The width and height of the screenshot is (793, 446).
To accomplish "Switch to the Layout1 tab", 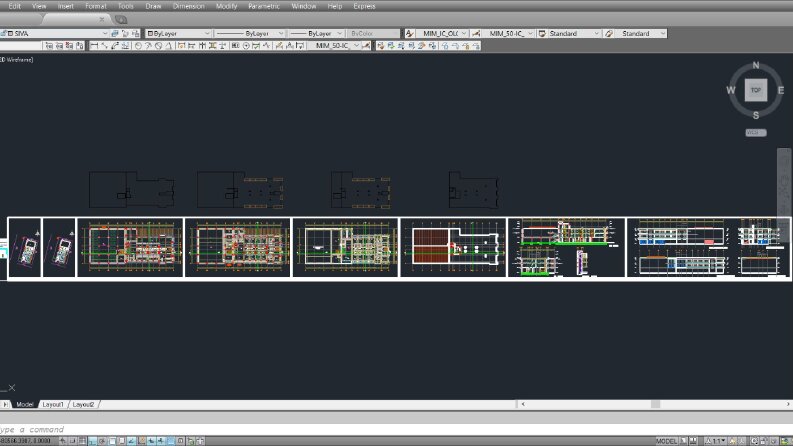I will click(53, 405).
